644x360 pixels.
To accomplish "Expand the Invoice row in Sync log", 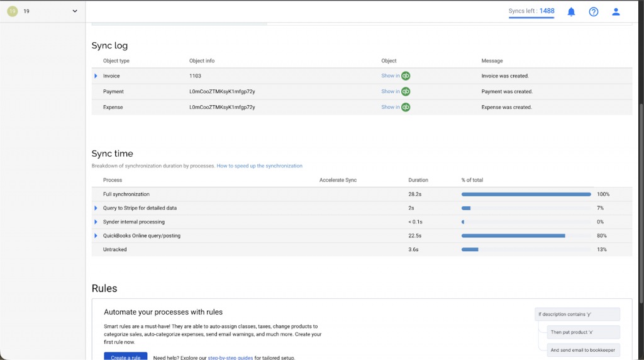I will [x=96, y=76].
